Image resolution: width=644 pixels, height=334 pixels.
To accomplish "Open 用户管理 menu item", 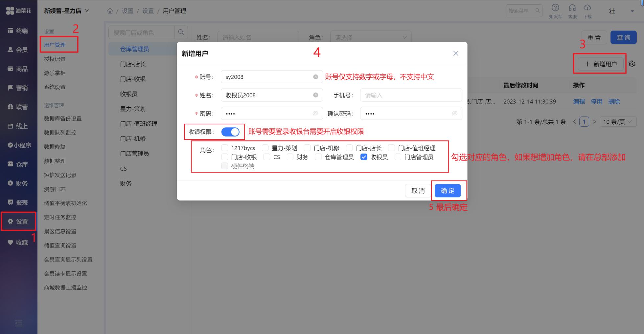I will pos(55,45).
